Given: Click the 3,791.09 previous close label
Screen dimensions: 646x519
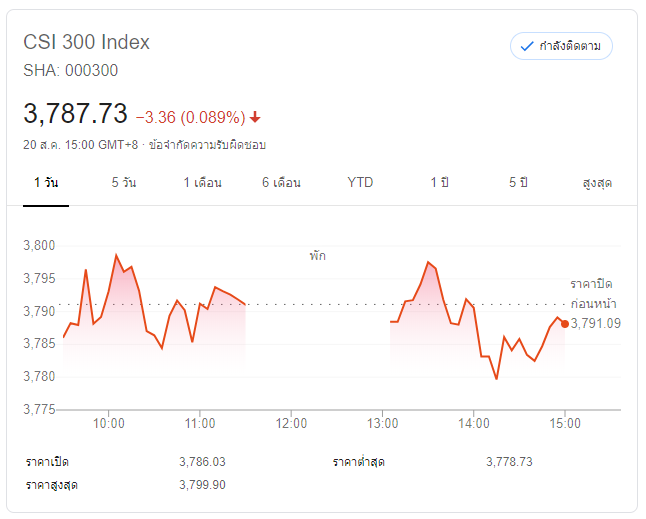Looking at the screenshot, I should coord(596,323).
